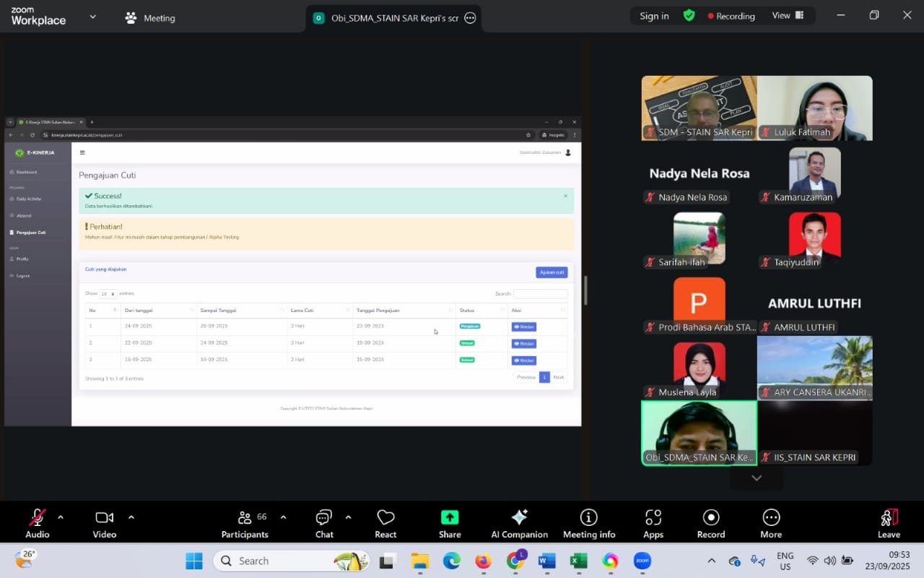
Task: Show Meeting info
Action: pyautogui.click(x=589, y=523)
